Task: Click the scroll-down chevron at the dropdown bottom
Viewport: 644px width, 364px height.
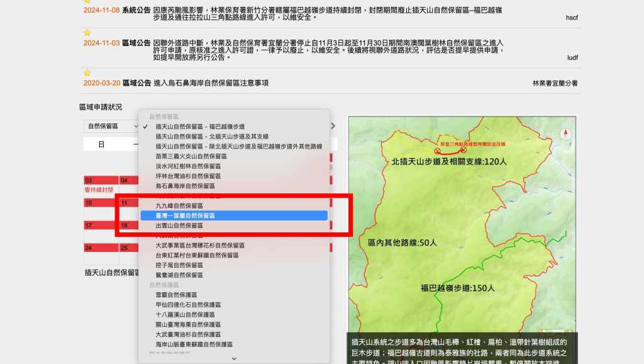Action: 234,358
